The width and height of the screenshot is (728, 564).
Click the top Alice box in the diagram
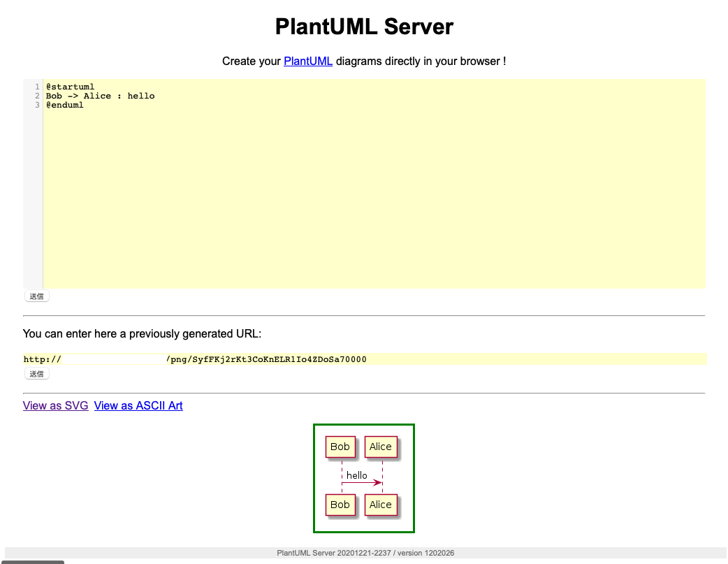click(x=381, y=447)
